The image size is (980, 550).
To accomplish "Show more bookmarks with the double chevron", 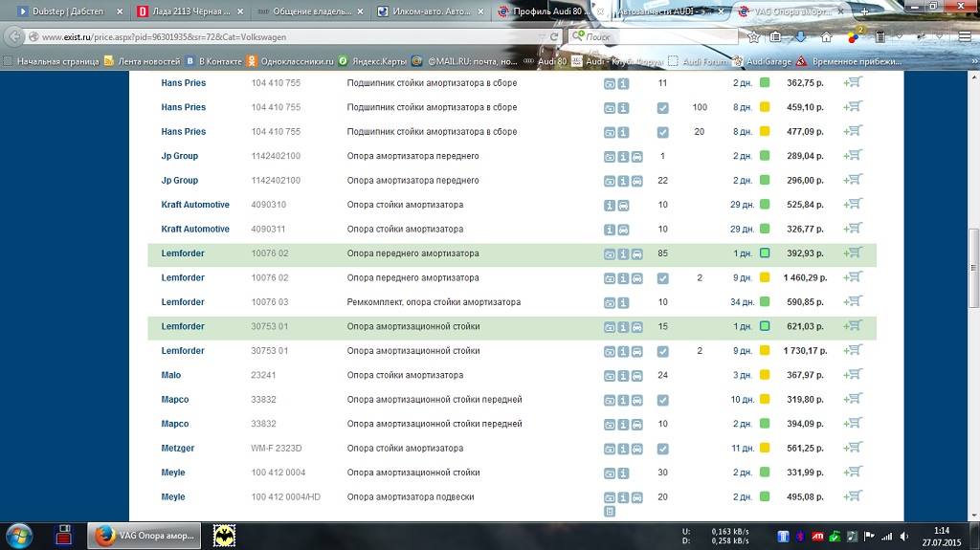I will tap(973, 61).
